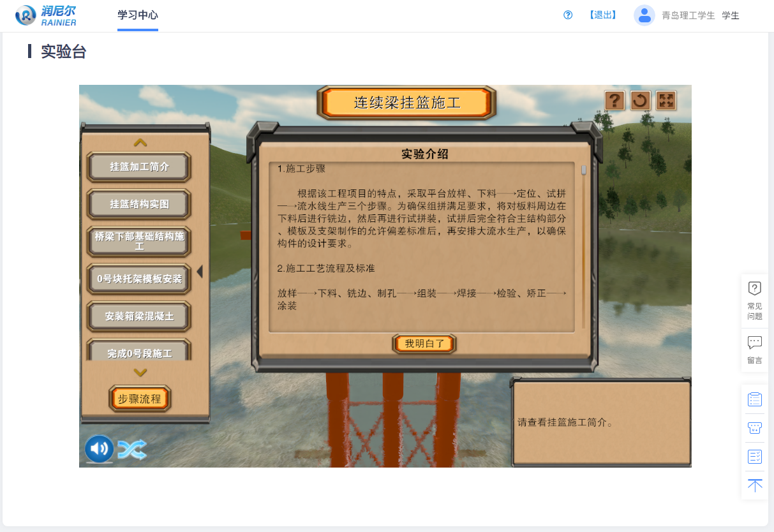Mute the sound with the speaker icon

(99, 449)
